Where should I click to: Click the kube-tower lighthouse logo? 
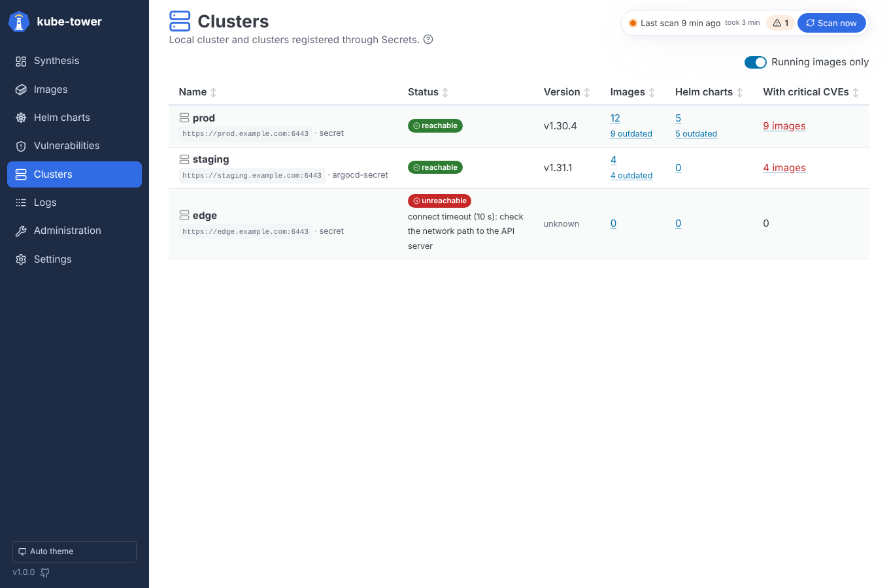tap(19, 22)
